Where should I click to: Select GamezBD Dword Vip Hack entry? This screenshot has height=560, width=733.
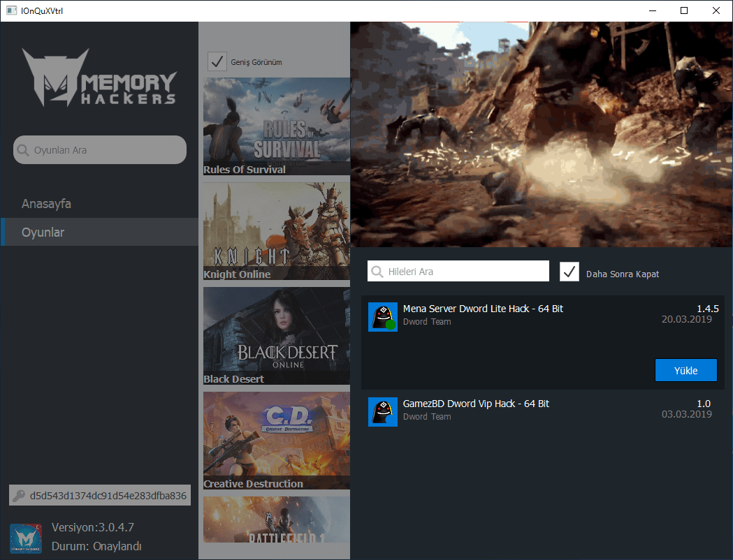click(543, 412)
